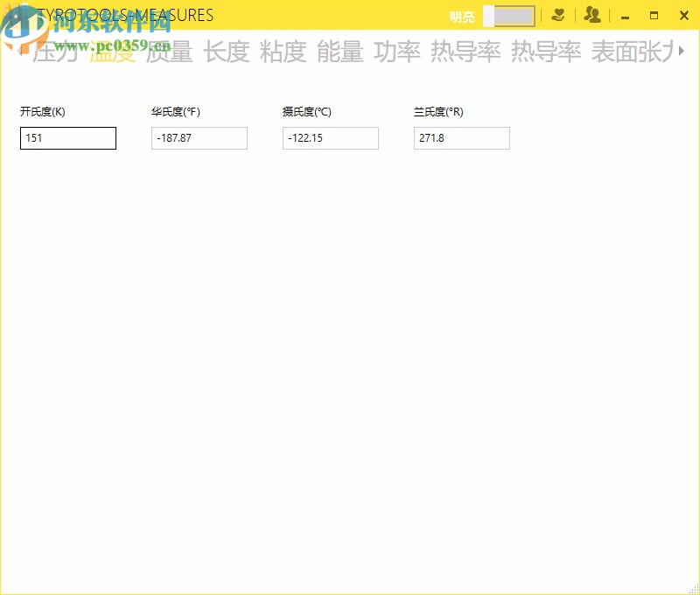Open the 温度 temperature tab
The height and width of the screenshot is (595, 700).
[111, 52]
